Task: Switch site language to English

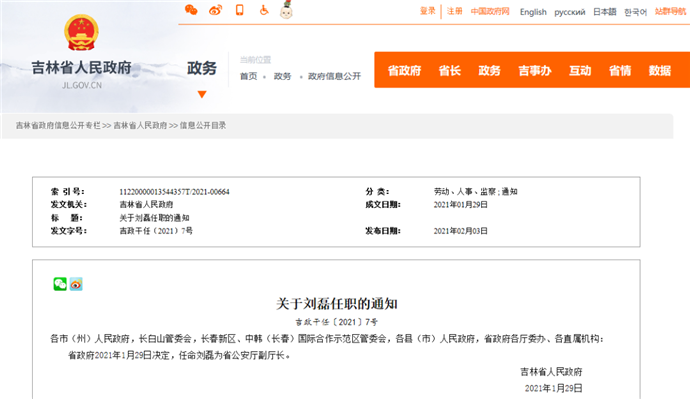Action: pyautogui.click(x=533, y=12)
